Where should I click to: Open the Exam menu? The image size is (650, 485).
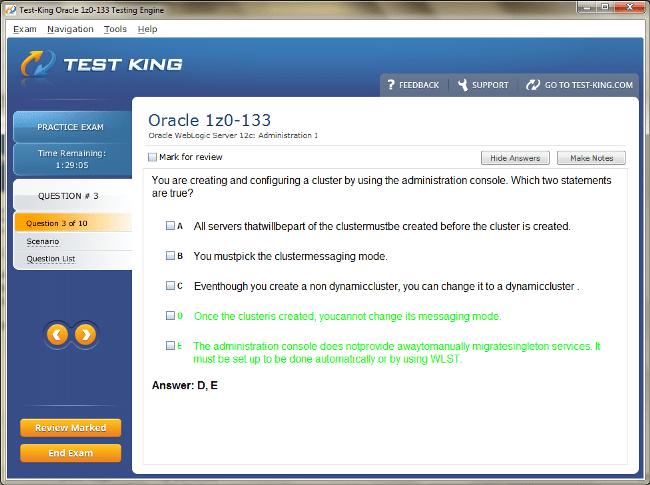[25, 29]
